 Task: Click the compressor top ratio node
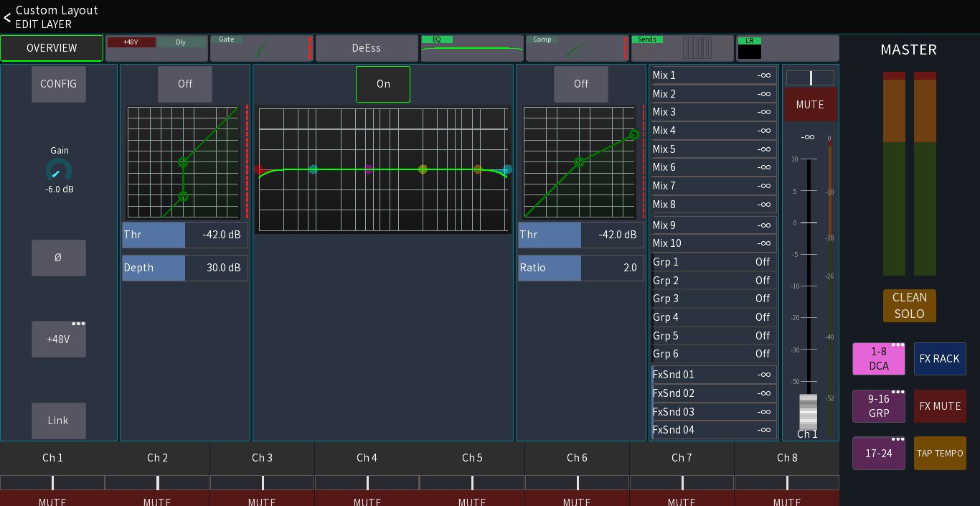click(x=633, y=134)
